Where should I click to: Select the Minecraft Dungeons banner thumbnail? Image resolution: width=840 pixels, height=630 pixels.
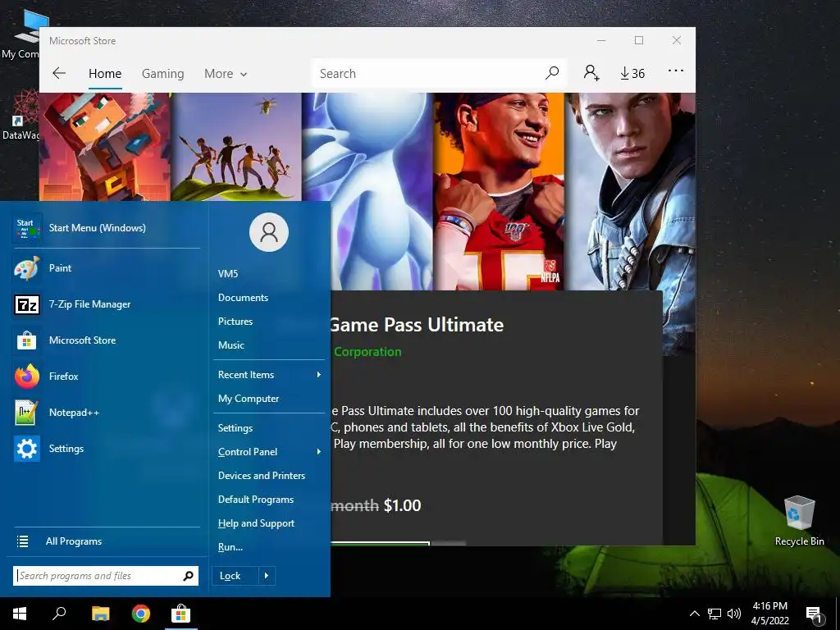(105, 147)
